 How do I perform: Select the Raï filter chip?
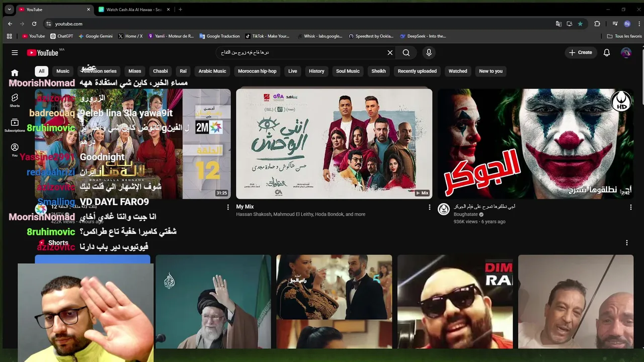pyautogui.click(x=183, y=71)
